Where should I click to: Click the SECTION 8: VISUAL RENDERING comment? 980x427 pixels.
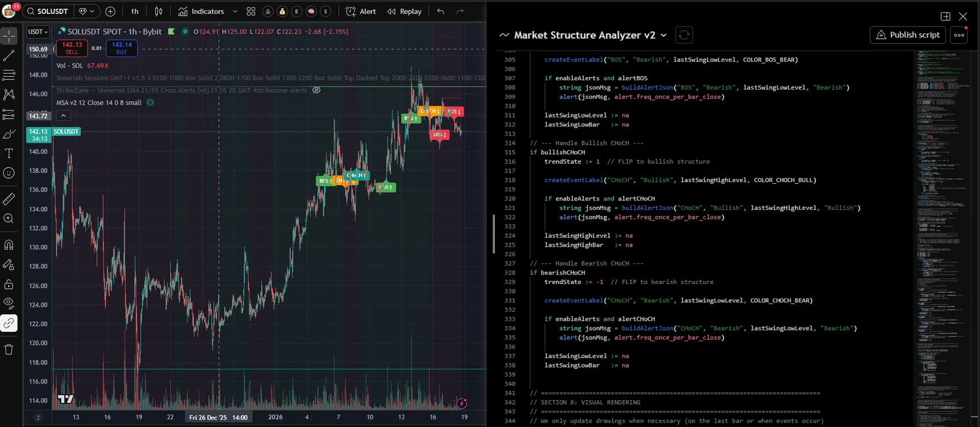point(585,403)
